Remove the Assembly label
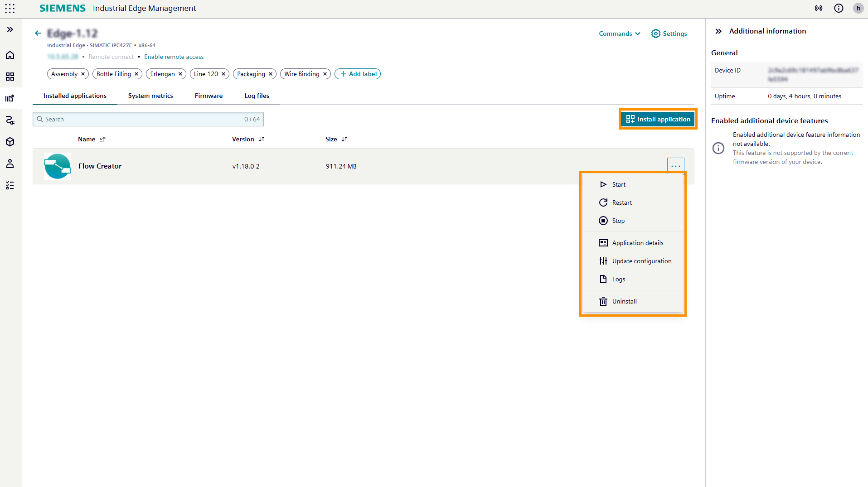This screenshot has height=487, width=868. coord(83,74)
